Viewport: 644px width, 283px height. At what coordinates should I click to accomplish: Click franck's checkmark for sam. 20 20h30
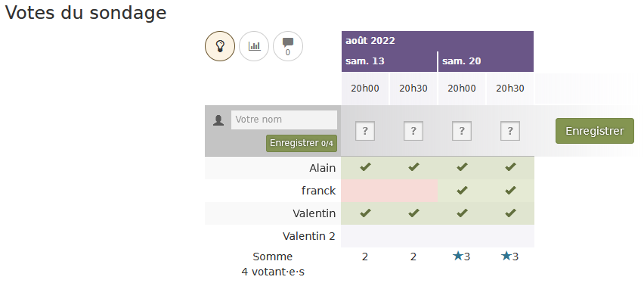click(x=510, y=190)
